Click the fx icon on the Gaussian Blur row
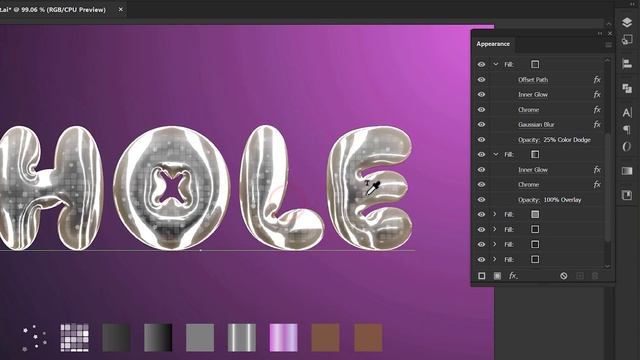 (x=597, y=124)
